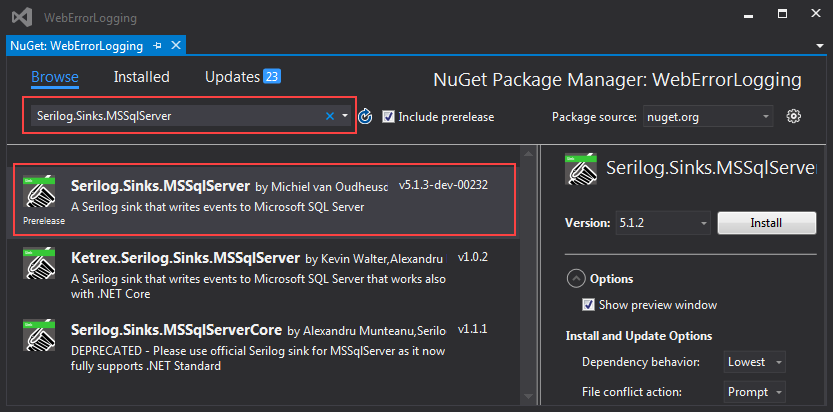Toggle the Include prerelease checkbox
This screenshot has width=833, height=412.
[388, 116]
